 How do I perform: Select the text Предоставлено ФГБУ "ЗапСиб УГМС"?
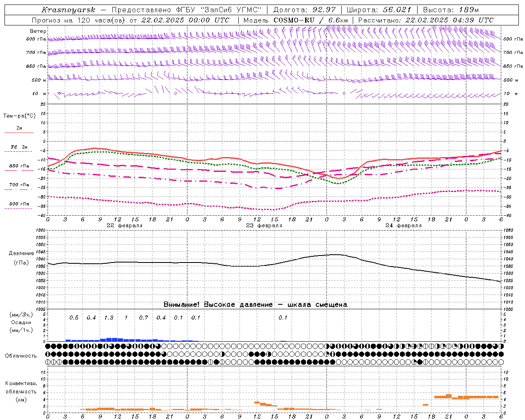187,10
